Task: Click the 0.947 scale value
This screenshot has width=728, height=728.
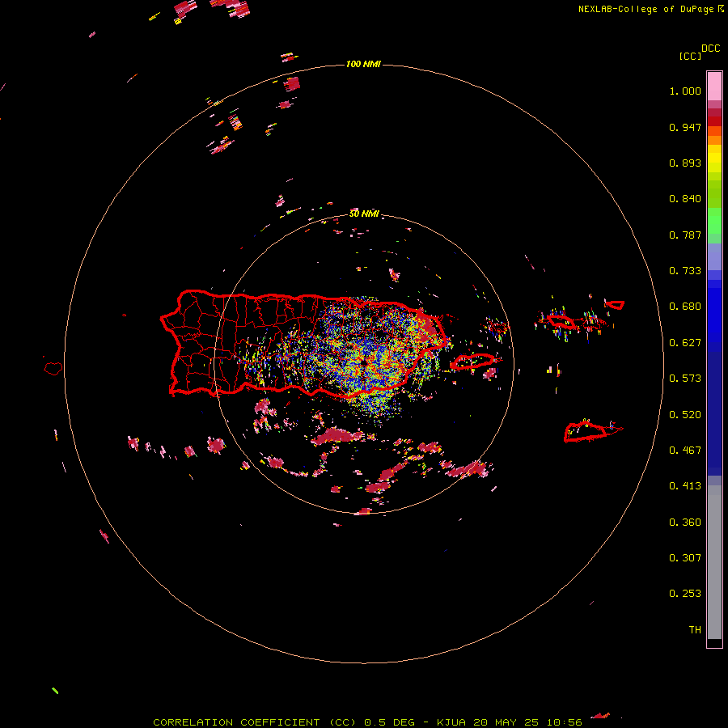Action: (685, 127)
